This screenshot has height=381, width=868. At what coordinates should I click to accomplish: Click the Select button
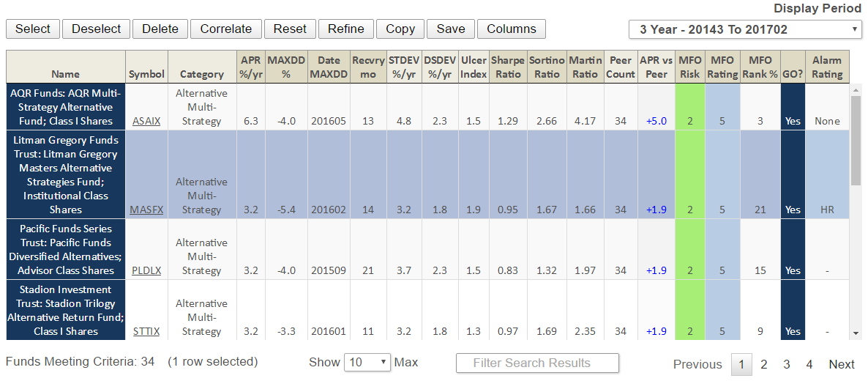(33, 29)
